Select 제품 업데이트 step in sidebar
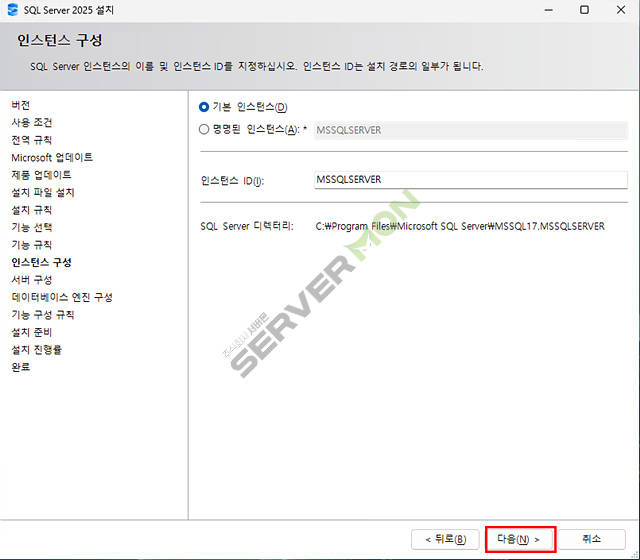 click(41, 175)
